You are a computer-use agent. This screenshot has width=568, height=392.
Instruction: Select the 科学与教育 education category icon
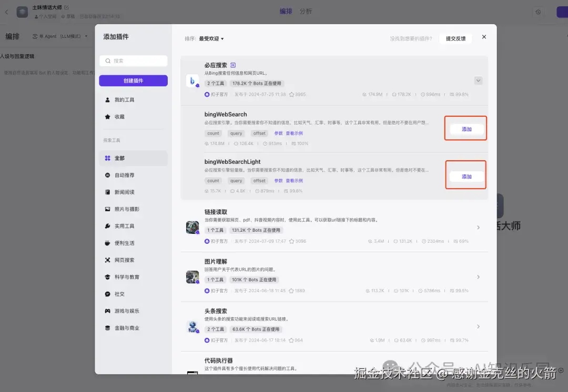[107, 277]
